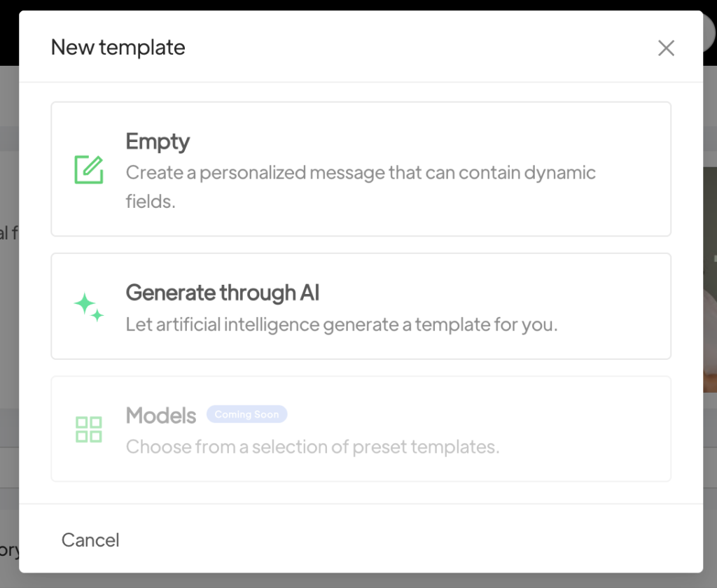Image resolution: width=717 pixels, height=588 pixels.
Task: Select the "Empty" template heading
Action: click(x=158, y=142)
